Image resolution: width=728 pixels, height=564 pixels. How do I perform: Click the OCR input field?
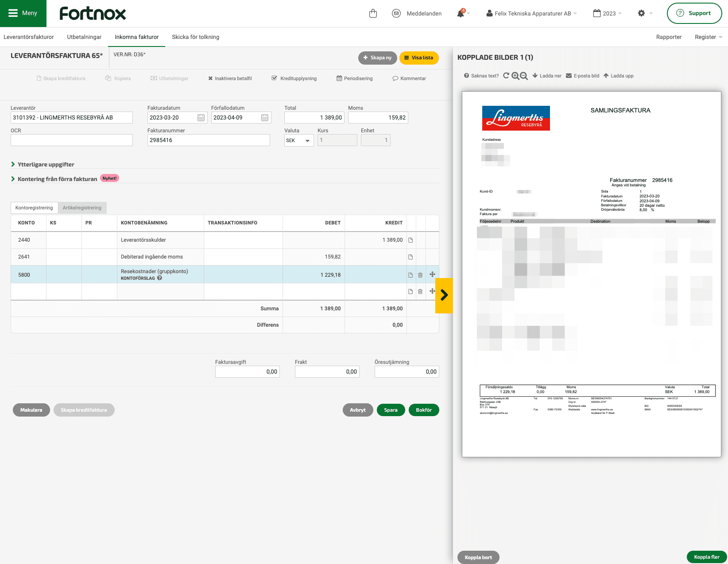point(72,140)
